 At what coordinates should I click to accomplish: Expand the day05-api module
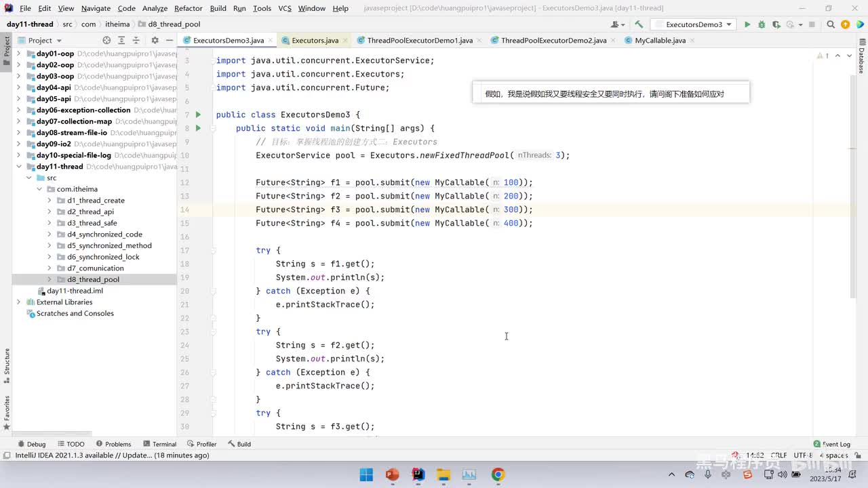18,99
